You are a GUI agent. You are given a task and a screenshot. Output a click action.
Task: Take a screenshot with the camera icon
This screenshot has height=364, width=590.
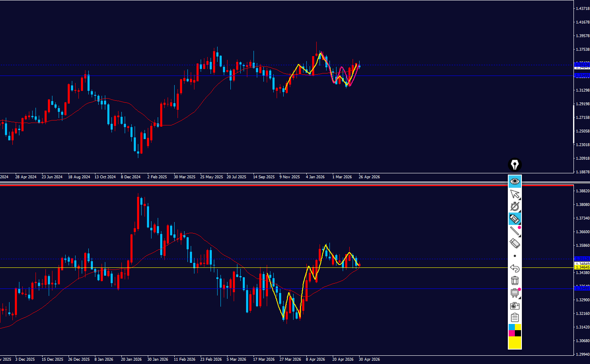514,306
